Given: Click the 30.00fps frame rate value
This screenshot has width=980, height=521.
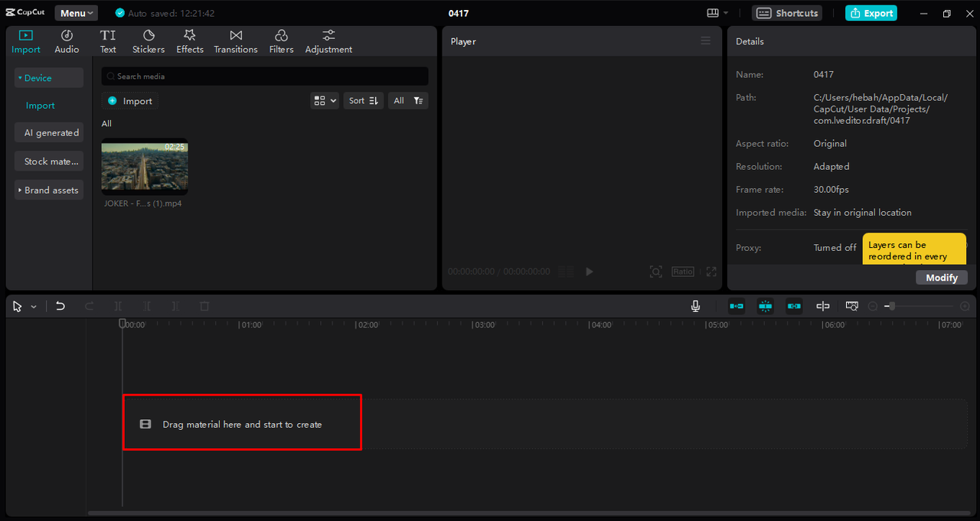Looking at the screenshot, I should pos(831,189).
